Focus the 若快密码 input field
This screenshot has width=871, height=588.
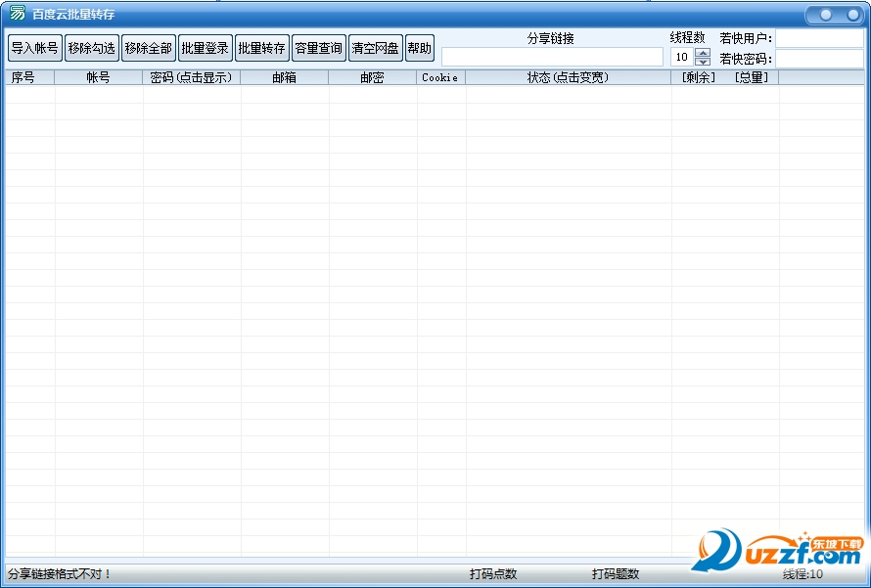(819, 59)
